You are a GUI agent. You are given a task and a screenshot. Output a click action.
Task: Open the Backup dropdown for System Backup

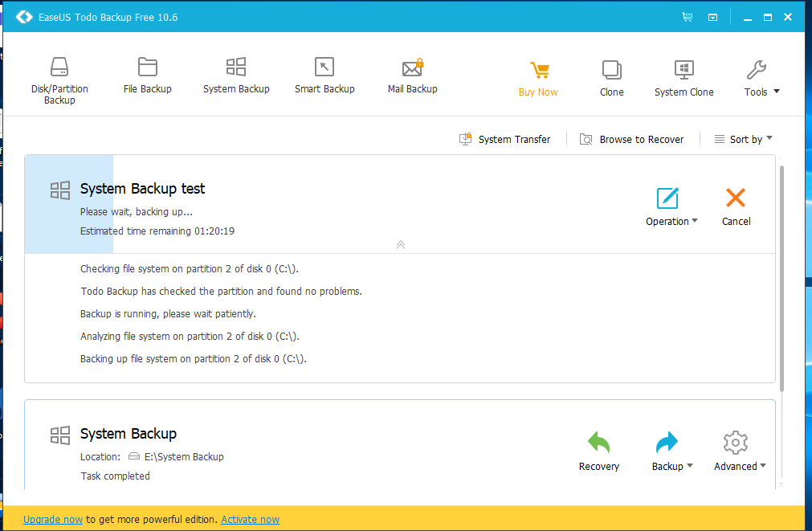[x=671, y=451]
